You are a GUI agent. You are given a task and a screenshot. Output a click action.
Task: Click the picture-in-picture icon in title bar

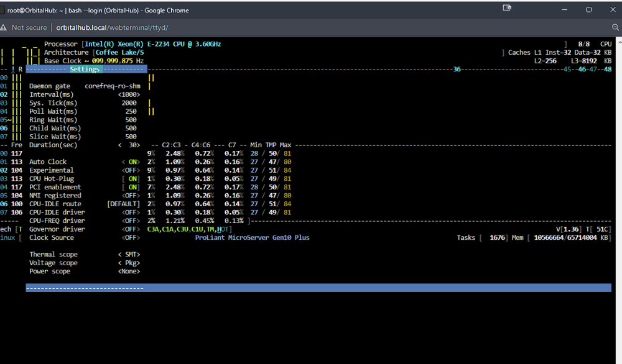pos(507,7)
